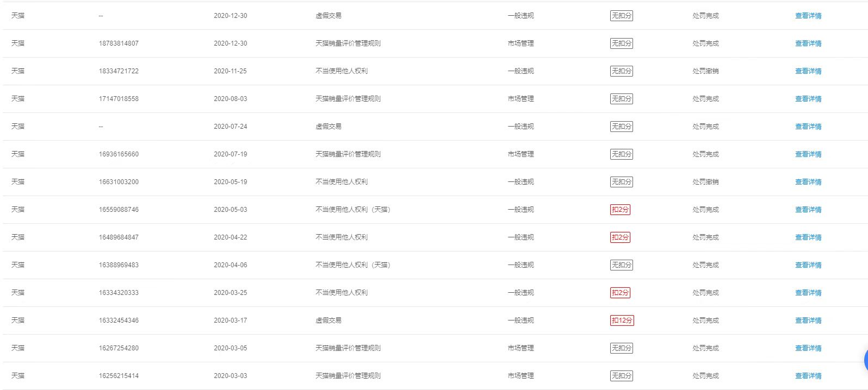Open 查看详情 for record 18783814807
The image size is (868, 390).
click(x=808, y=43)
